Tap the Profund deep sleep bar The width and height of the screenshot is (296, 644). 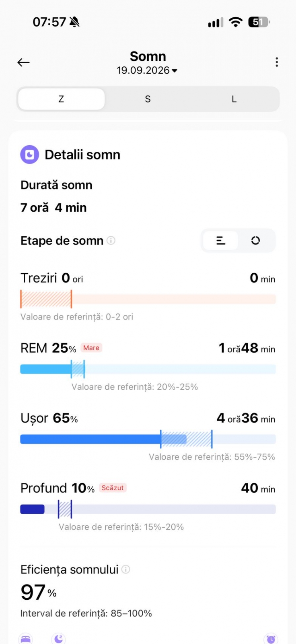click(148, 509)
